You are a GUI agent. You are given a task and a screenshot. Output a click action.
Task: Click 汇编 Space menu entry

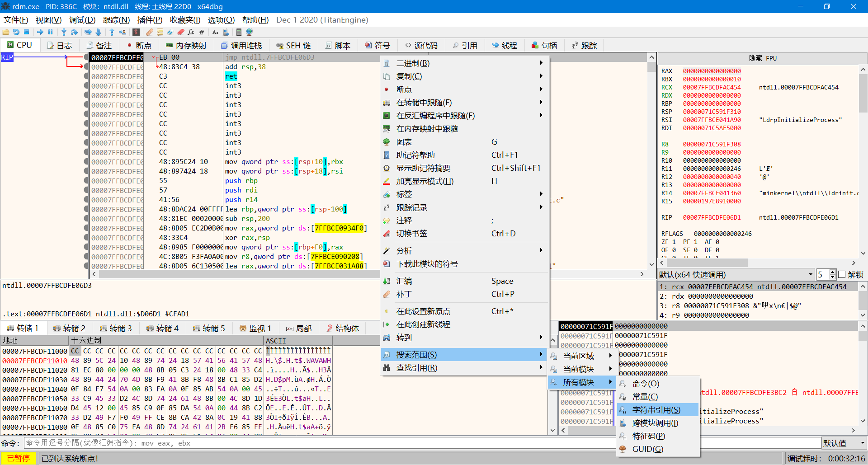coord(466,281)
